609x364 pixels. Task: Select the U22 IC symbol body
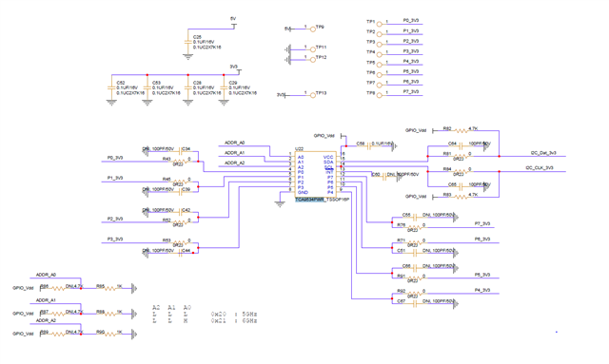pos(315,175)
